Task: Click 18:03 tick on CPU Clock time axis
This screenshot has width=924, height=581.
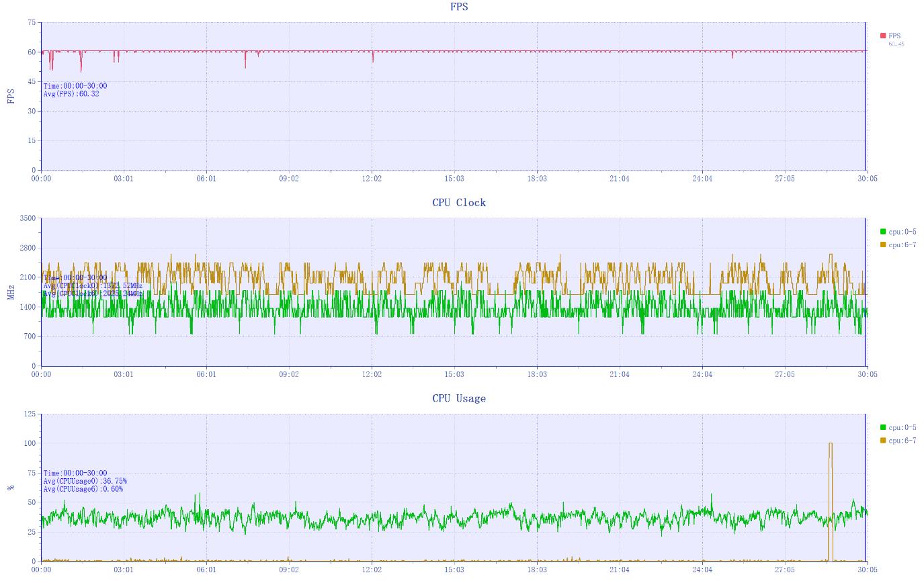Action: point(537,375)
